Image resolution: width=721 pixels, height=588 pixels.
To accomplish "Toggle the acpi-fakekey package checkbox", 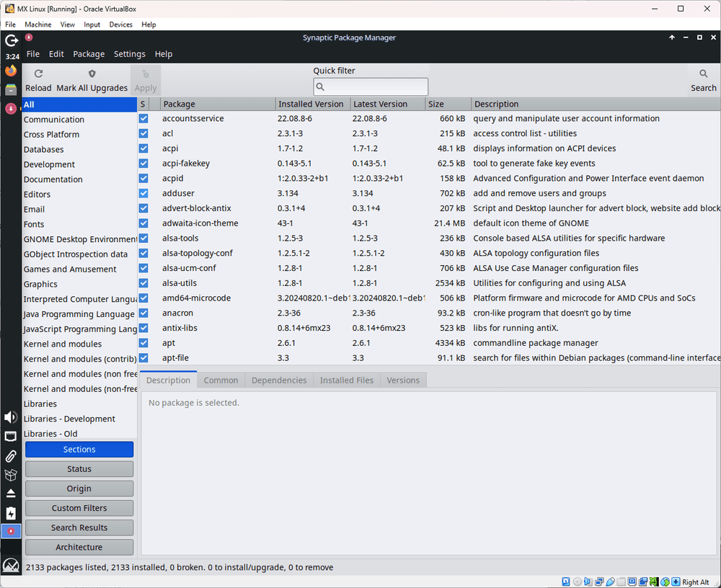I will click(x=143, y=163).
